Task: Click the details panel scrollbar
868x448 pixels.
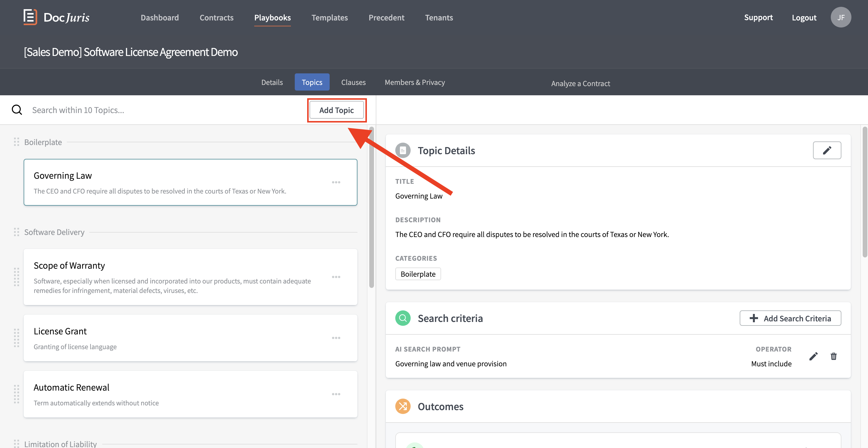Action: [865, 192]
